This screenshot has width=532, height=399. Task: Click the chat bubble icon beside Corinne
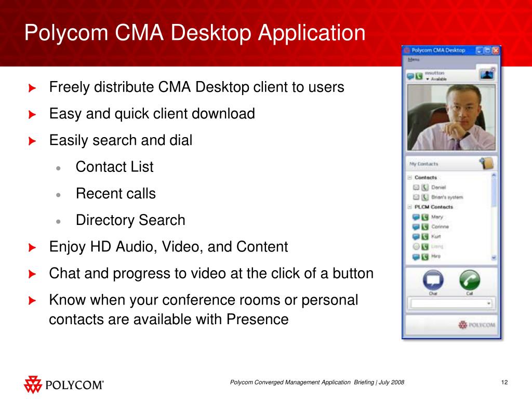(416, 227)
